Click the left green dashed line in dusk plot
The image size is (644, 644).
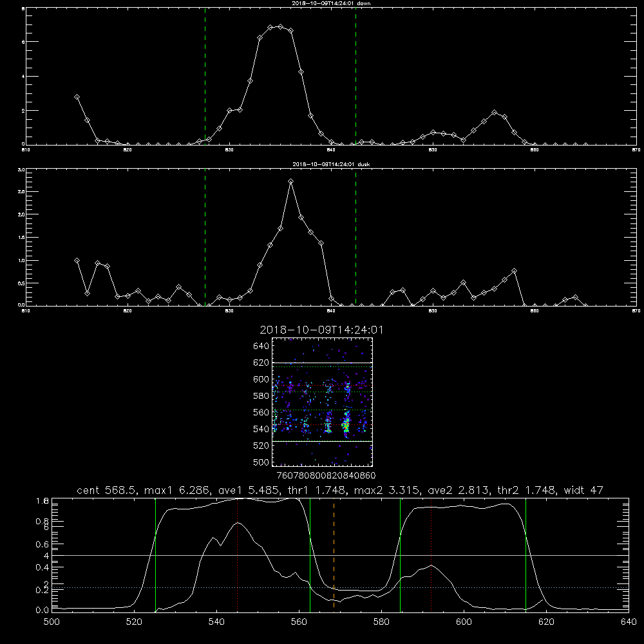(x=205, y=238)
